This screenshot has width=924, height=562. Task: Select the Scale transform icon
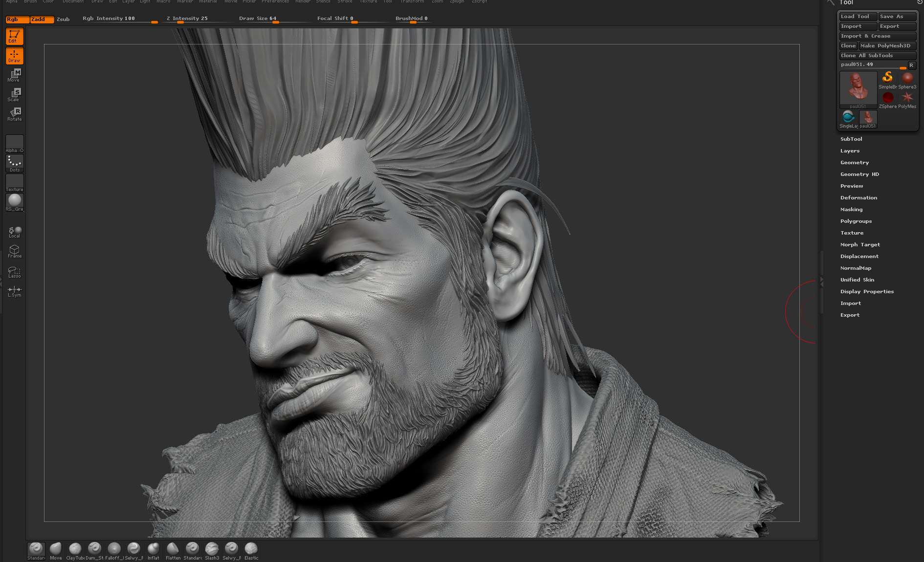click(14, 95)
